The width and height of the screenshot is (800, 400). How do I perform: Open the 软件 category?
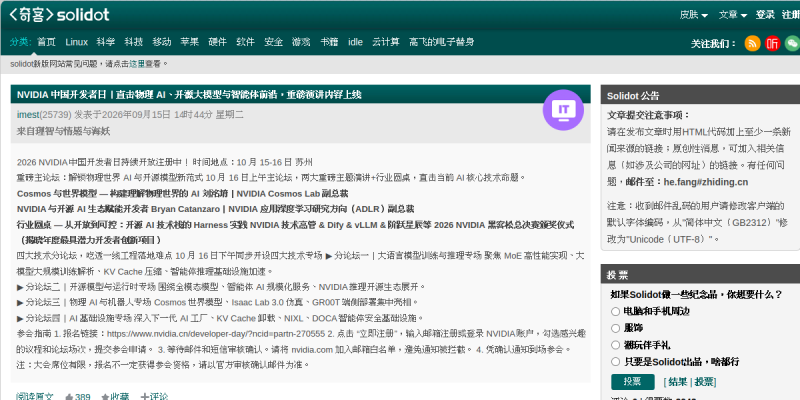245,42
